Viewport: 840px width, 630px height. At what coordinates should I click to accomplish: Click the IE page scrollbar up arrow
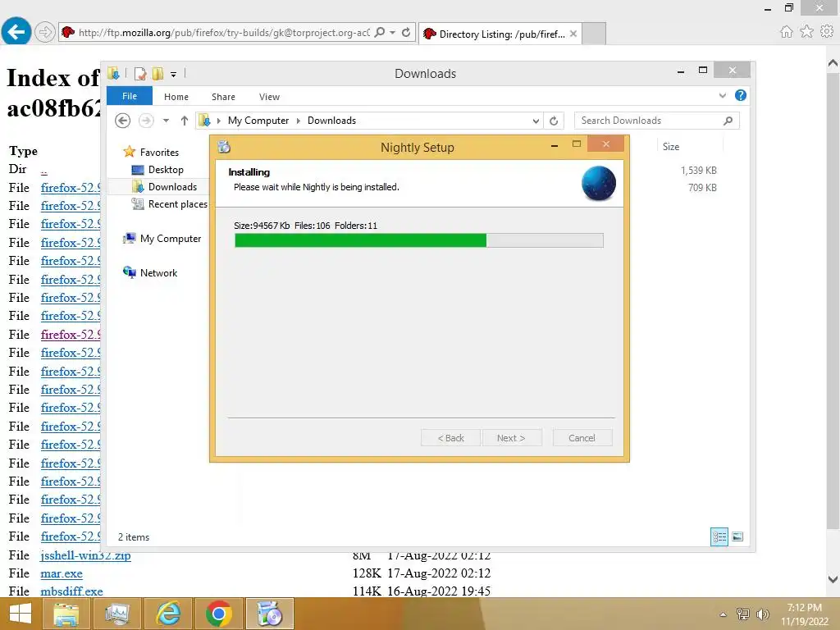(833, 63)
